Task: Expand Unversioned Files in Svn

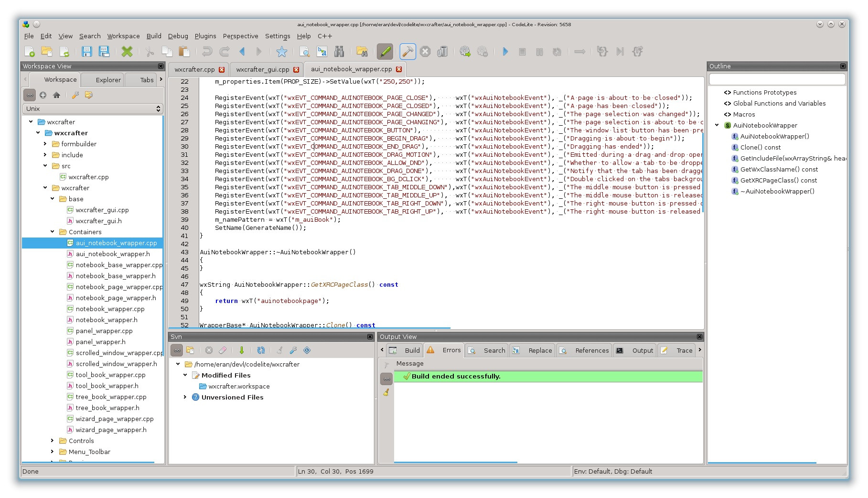Action: click(x=185, y=397)
